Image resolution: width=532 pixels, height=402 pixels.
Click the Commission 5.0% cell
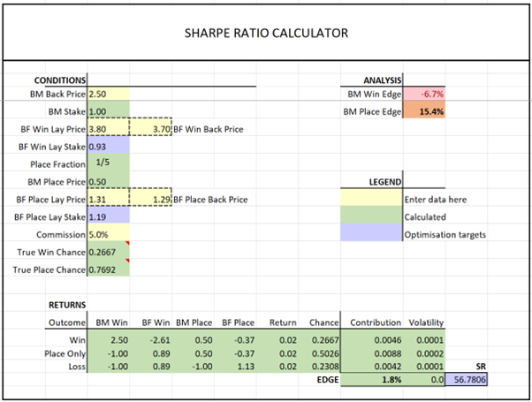108,234
